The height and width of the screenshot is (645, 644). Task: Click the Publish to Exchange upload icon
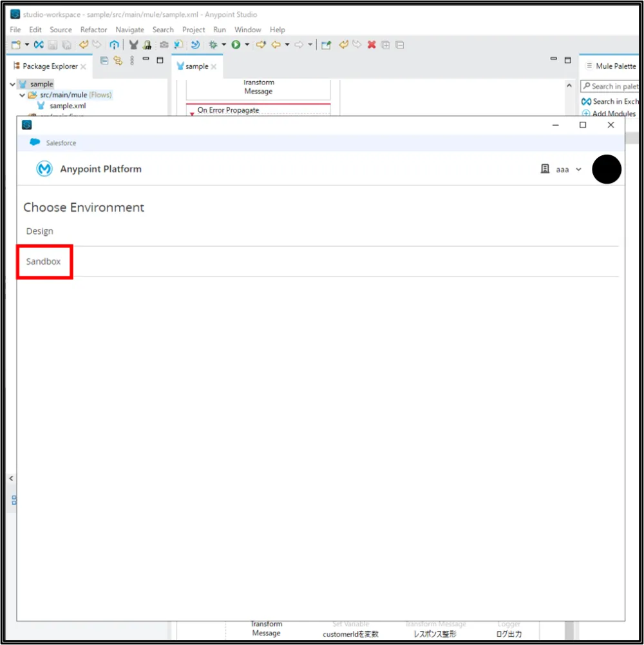pyautogui.click(x=115, y=45)
